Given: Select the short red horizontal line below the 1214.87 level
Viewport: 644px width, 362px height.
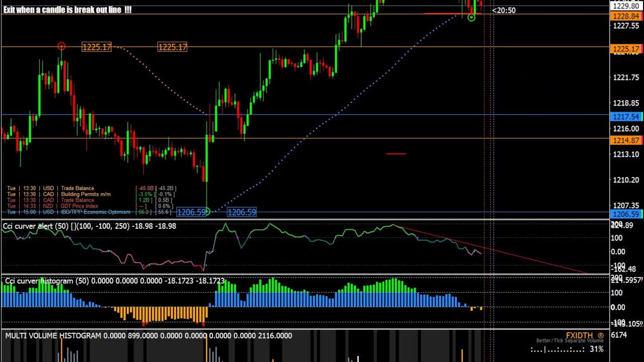Looking at the screenshot, I should pos(396,154).
